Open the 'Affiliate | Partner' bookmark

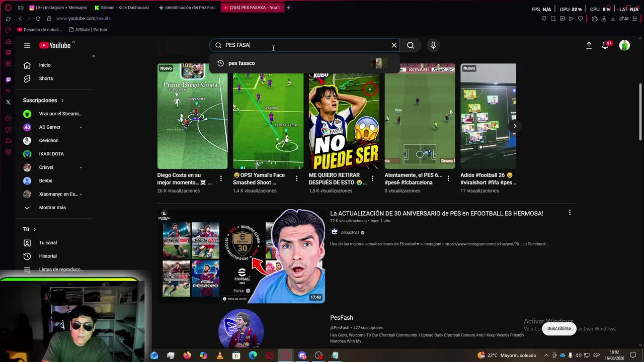[88, 30]
